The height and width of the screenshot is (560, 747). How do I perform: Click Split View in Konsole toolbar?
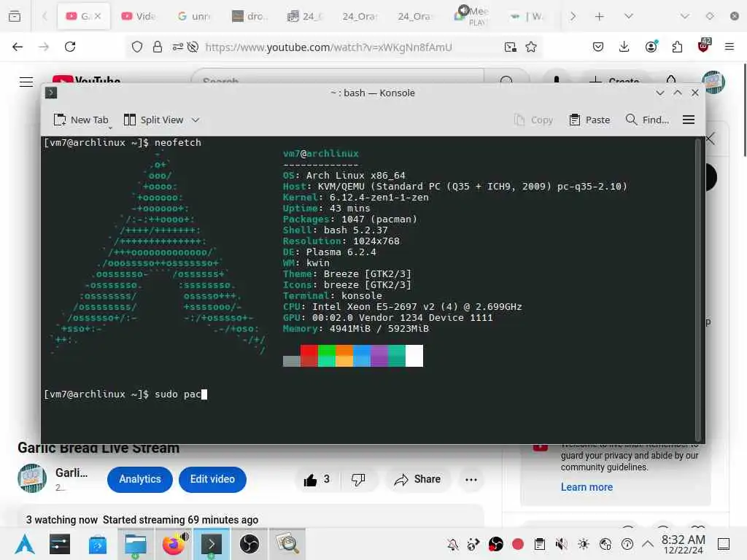(x=153, y=120)
